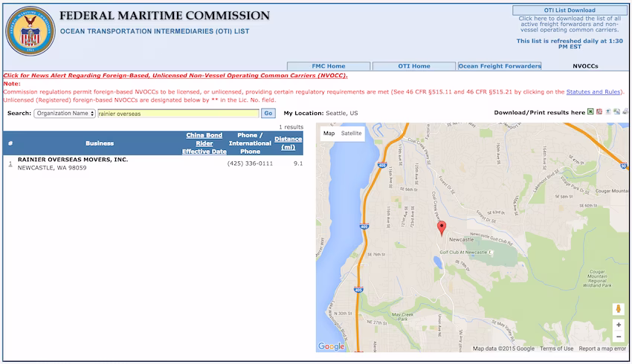Click the Newcastle label on the map
This screenshot has height=364, width=632.
462,240
